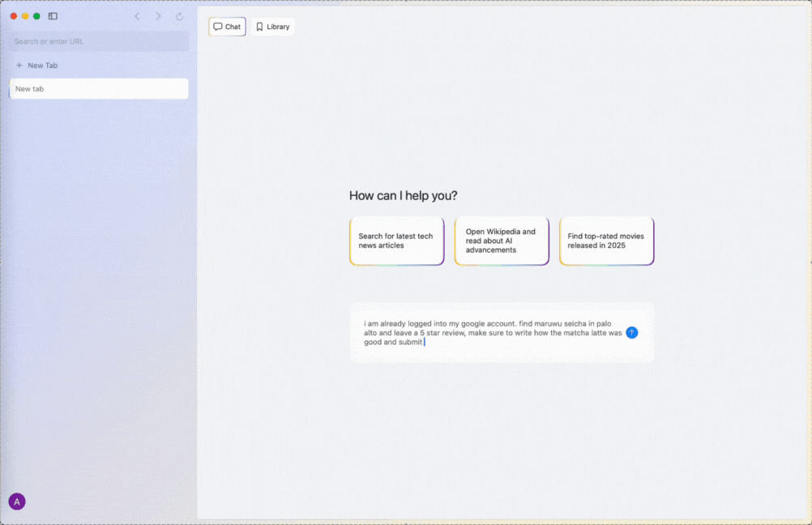Select 'Search for latest tech news articles'

click(396, 241)
